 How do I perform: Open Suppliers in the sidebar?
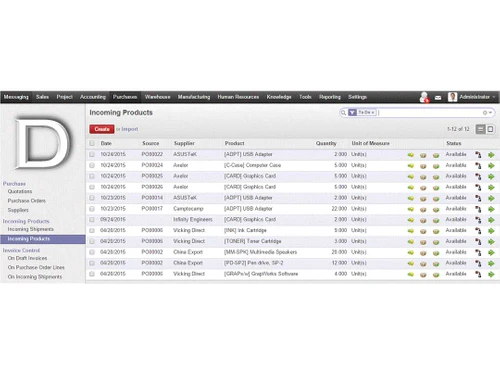[x=18, y=210]
